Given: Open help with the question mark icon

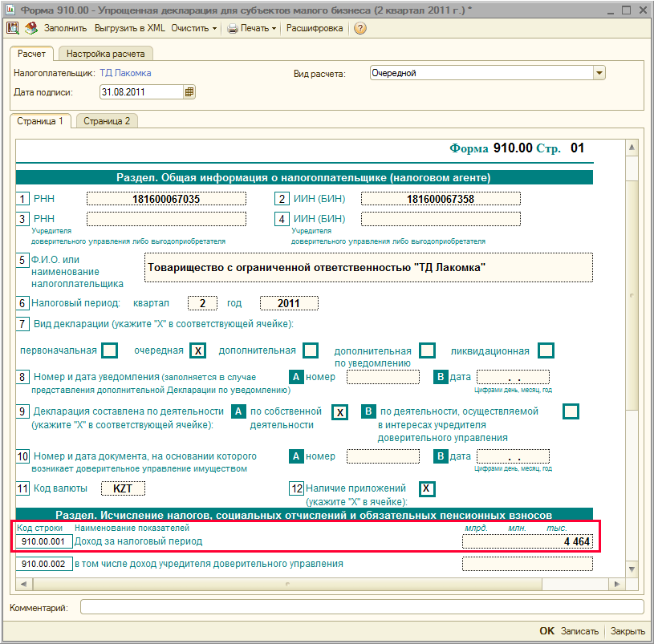Looking at the screenshot, I should (x=360, y=28).
